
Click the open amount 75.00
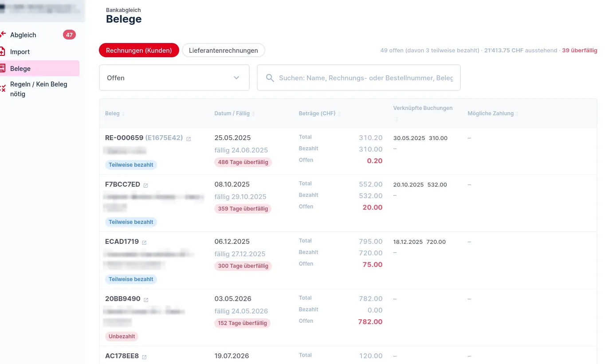(x=372, y=265)
